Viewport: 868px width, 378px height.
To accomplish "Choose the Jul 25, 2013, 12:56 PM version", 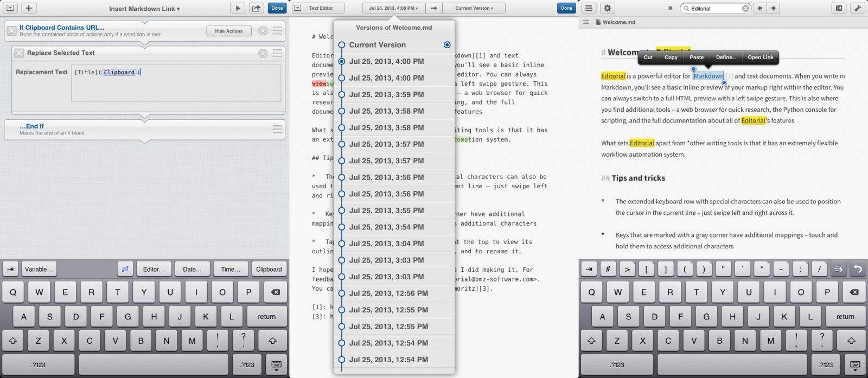I will (x=388, y=293).
